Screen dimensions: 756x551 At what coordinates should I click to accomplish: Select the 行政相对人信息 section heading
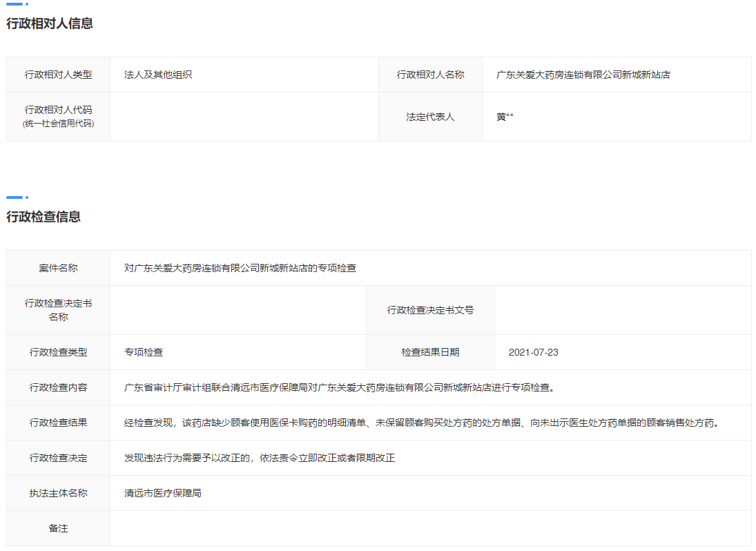coord(50,23)
